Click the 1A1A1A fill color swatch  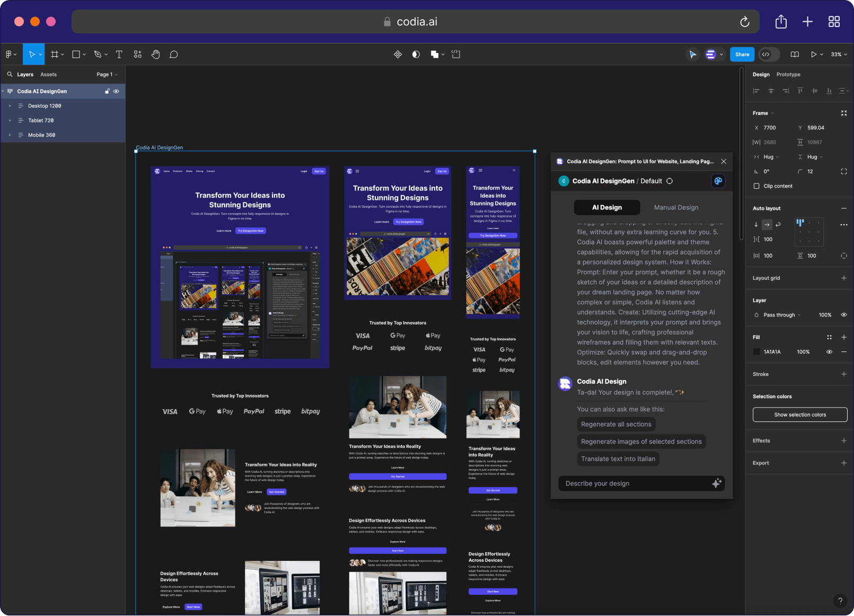click(756, 351)
